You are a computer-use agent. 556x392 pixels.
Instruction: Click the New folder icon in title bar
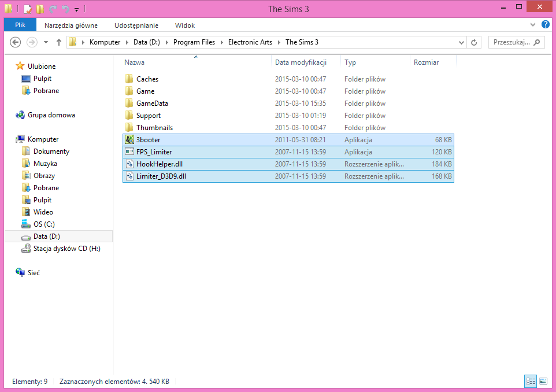pyautogui.click(x=40, y=9)
